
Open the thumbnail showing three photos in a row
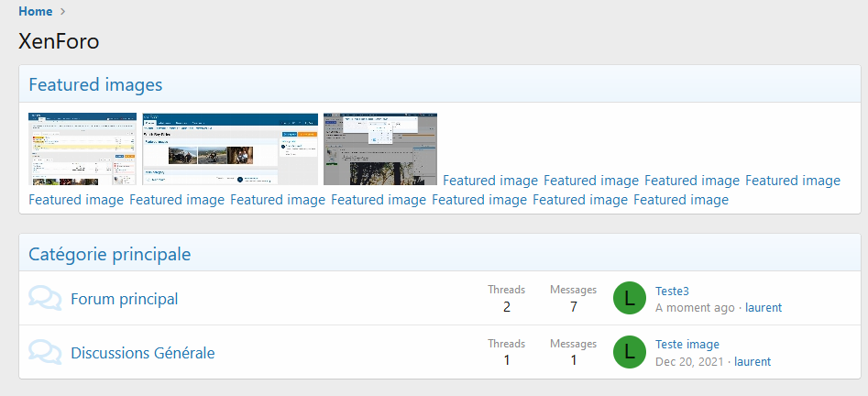[230, 149]
